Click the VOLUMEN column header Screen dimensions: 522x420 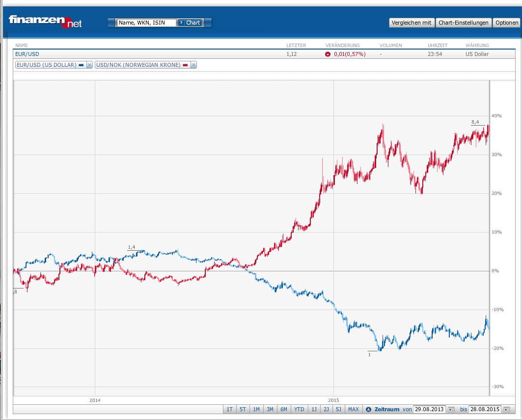click(x=391, y=46)
